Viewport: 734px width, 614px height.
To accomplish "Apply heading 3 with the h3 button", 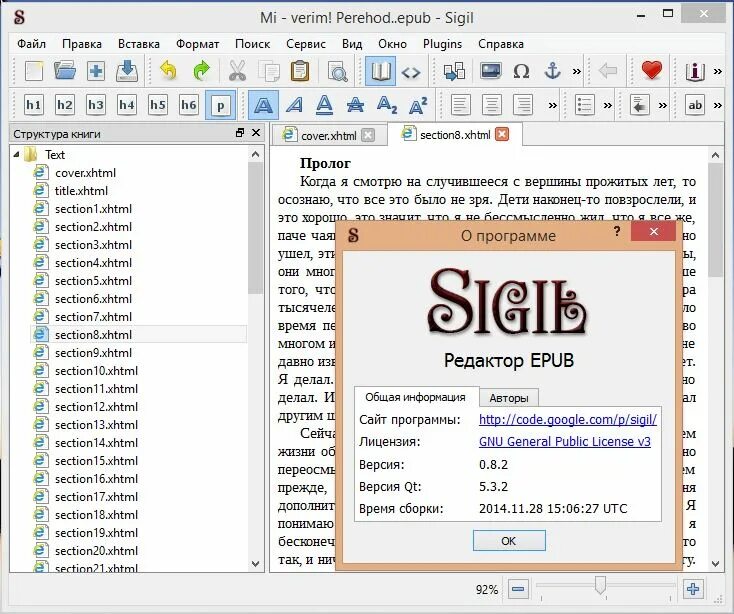I will [95, 105].
